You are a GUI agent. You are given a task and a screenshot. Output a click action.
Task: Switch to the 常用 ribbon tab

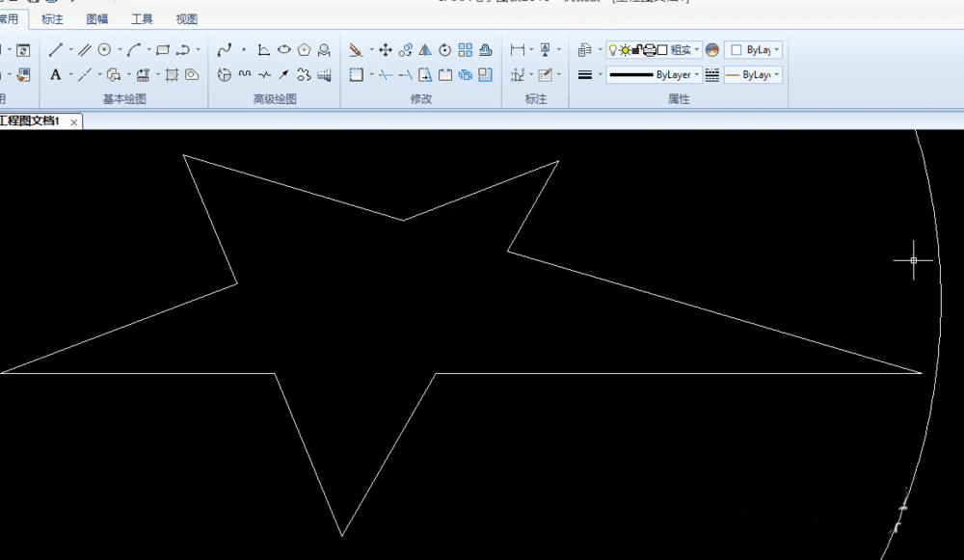point(10,19)
